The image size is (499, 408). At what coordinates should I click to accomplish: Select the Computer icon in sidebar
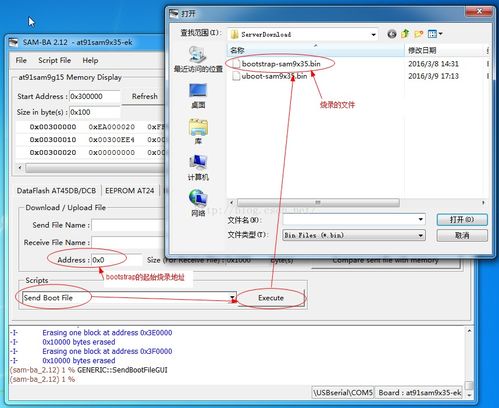pos(198,167)
